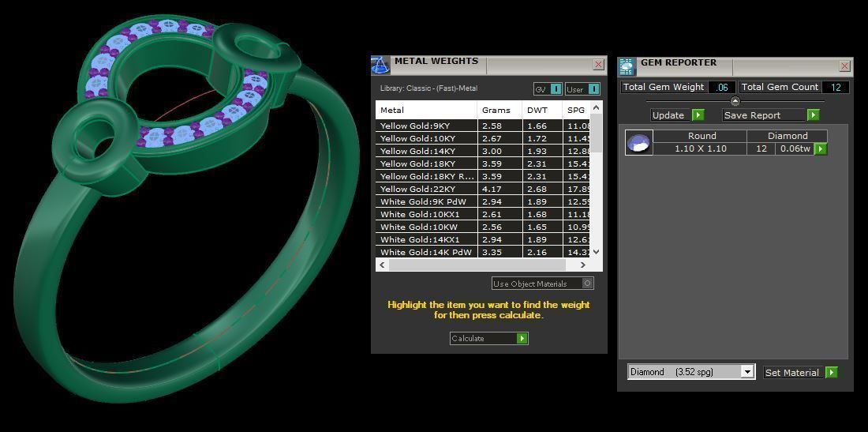Toggle the User library switch
The width and height of the screenshot is (868, 432).
[593, 89]
